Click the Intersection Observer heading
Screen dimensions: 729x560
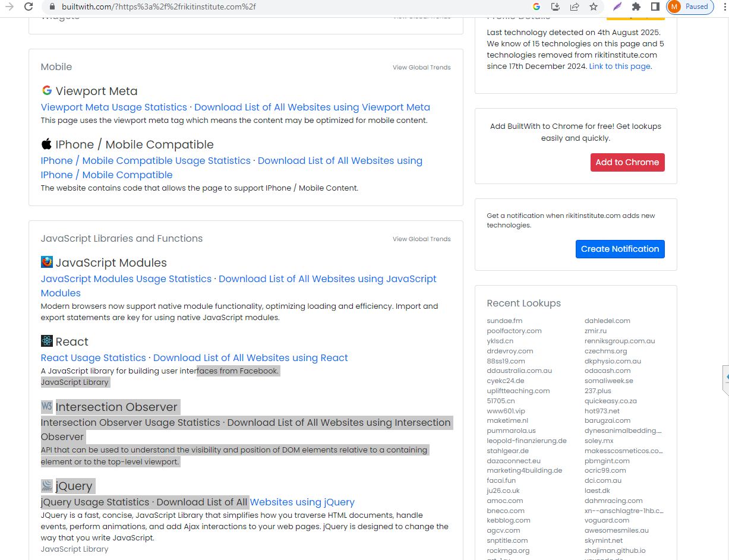pos(116,407)
